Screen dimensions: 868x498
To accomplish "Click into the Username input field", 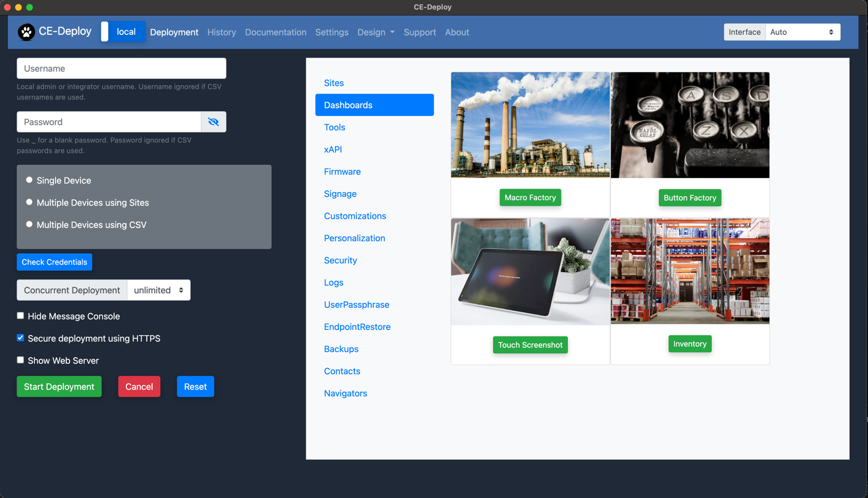I will click(121, 69).
